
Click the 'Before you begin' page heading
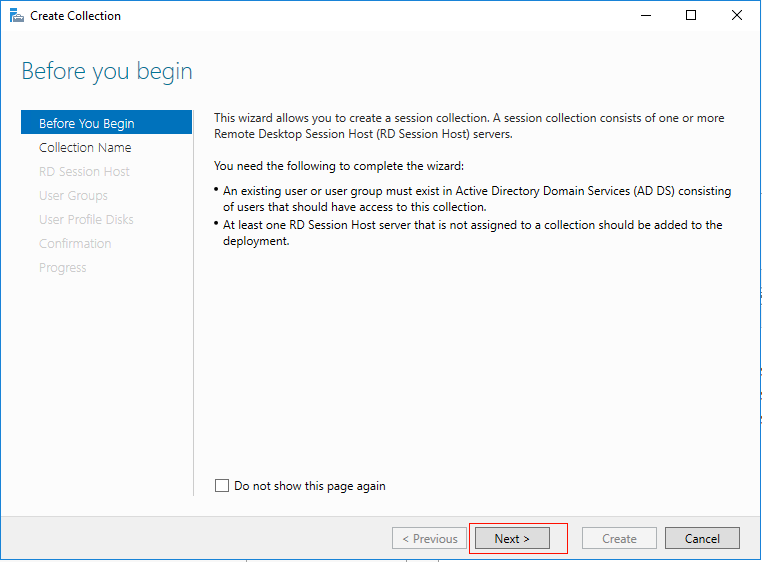pos(107,71)
